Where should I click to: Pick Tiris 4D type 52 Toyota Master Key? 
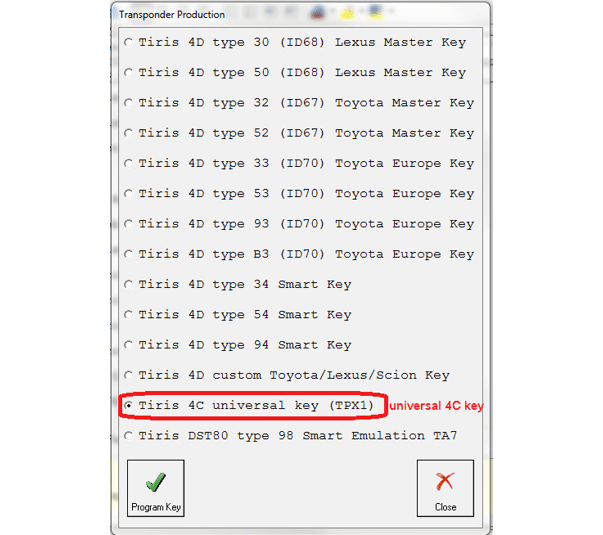(x=128, y=133)
